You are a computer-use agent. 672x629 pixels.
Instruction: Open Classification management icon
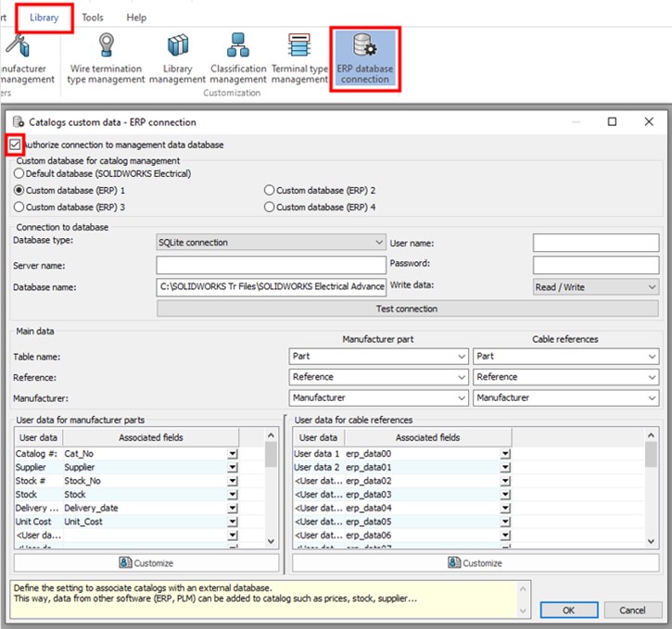point(237,57)
